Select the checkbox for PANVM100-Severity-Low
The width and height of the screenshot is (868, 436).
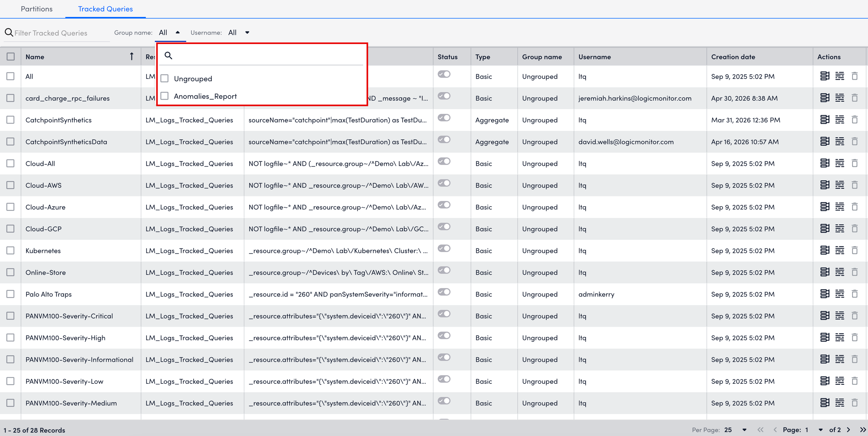(x=11, y=381)
